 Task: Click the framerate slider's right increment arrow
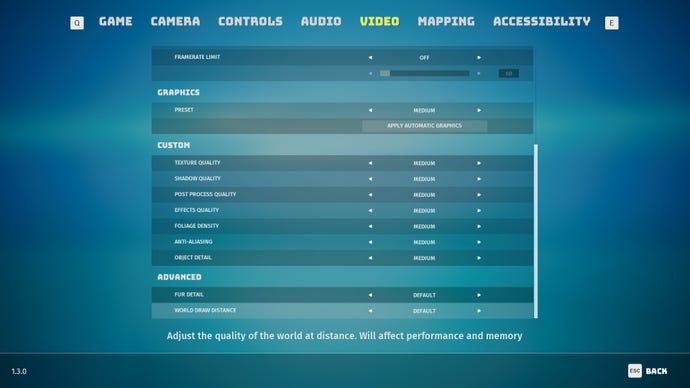(479, 73)
